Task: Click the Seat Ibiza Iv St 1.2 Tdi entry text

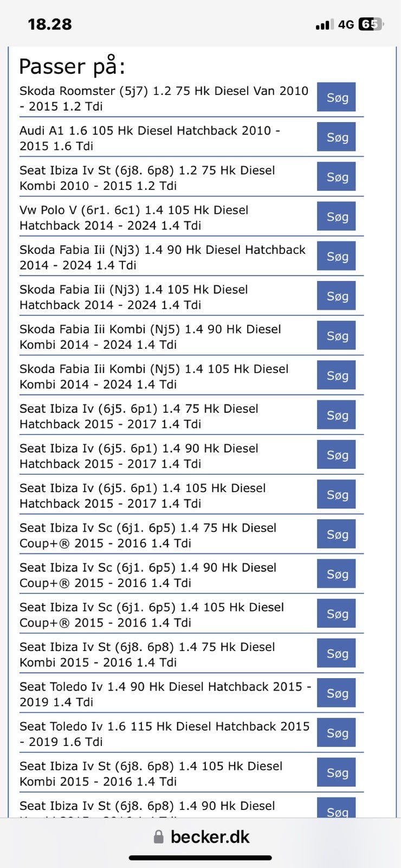Action: (x=147, y=178)
